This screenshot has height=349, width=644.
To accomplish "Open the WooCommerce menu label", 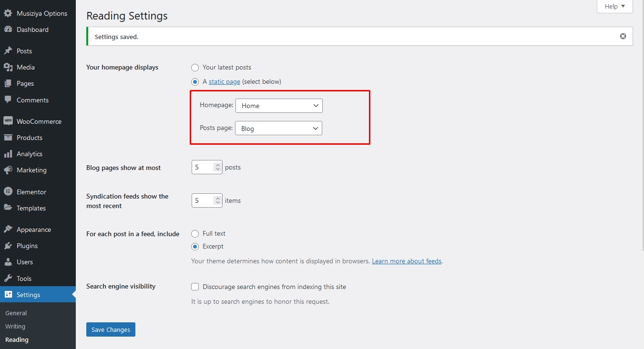I will coord(39,121).
